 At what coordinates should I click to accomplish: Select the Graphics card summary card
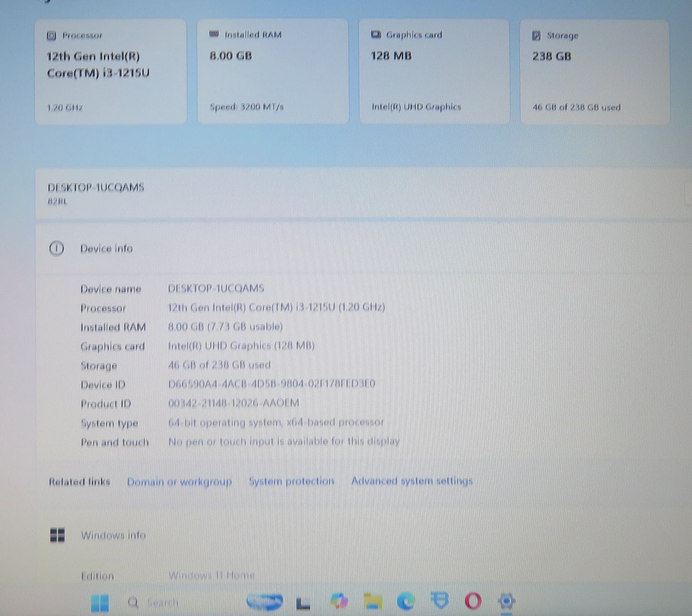(434, 71)
